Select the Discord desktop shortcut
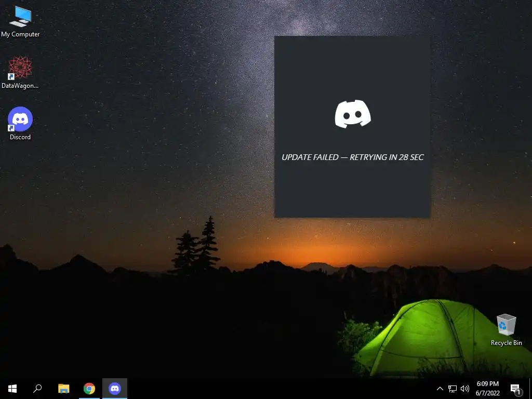The height and width of the screenshot is (399, 532). click(x=20, y=124)
